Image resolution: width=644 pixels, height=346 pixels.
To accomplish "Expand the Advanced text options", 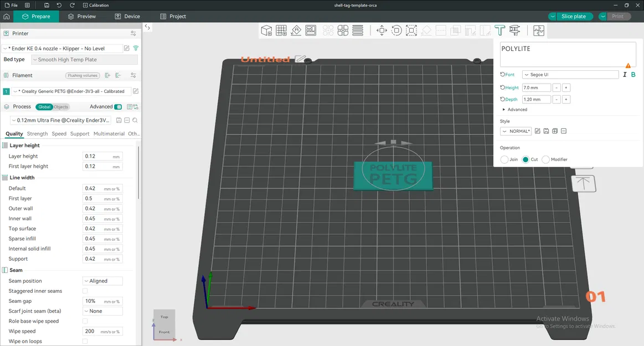I will pos(514,110).
